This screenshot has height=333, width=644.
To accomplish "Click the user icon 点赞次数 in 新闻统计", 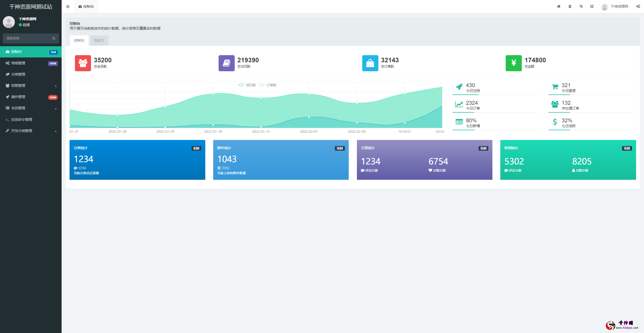I will pyautogui.click(x=573, y=170).
